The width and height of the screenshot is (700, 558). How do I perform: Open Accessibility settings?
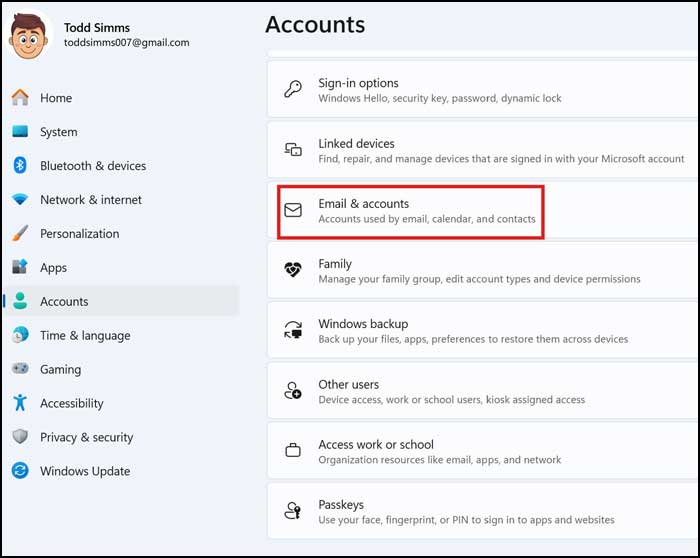121,403
